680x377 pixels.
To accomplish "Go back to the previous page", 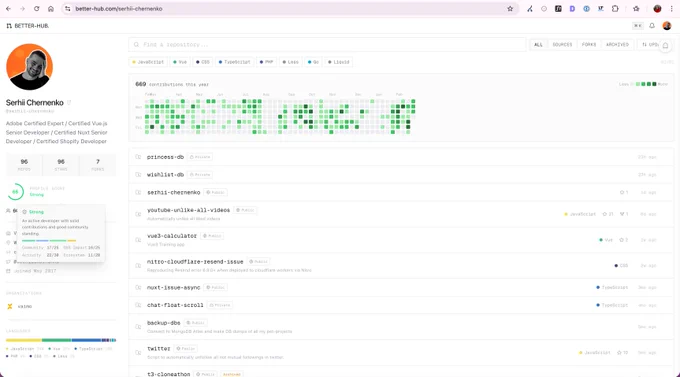I will [8, 9].
